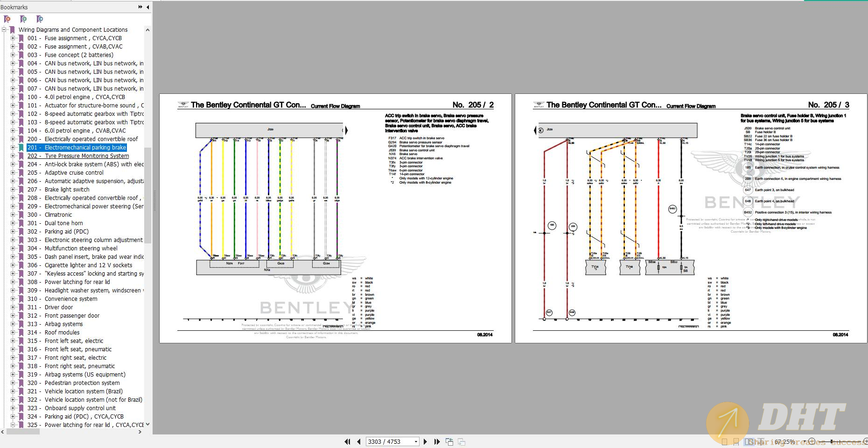
Task: Click the zoom level slider handle
Action: [x=832, y=441]
